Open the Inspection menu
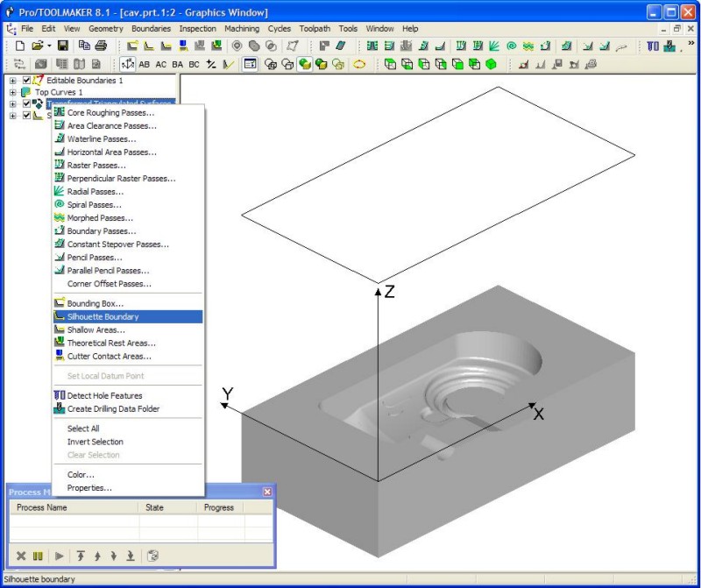Viewport: 701px width, 588px height. pyautogui.click(x=198, y=29)
